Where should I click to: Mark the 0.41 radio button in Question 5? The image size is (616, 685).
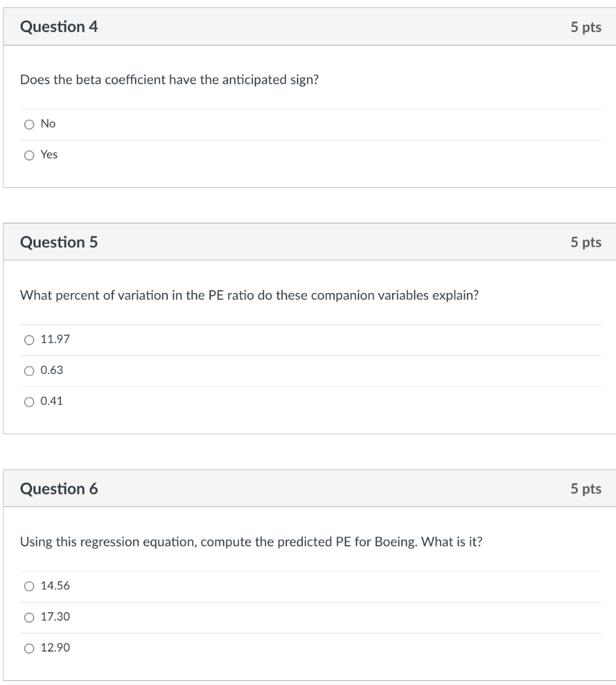tap(29, 402)
